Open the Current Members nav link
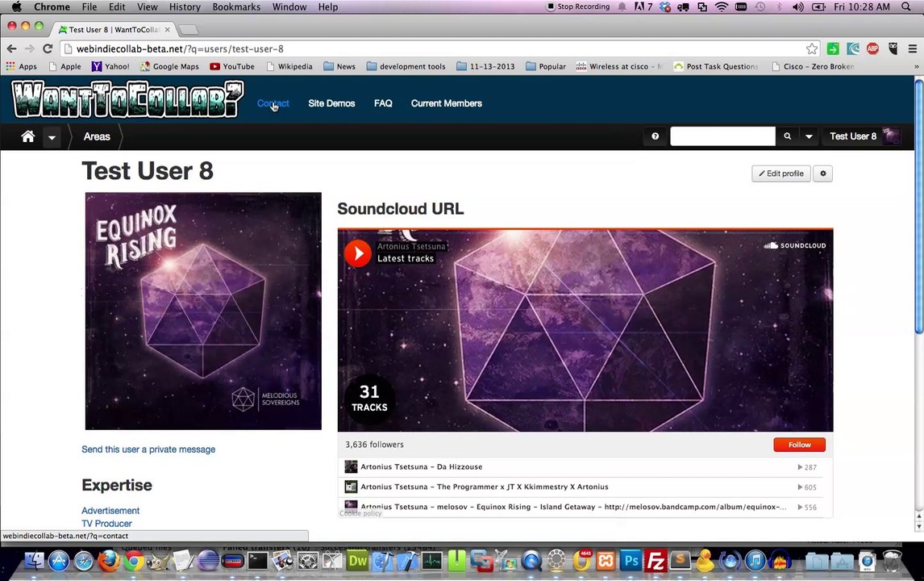The width and height of the screenshot is (924, 581). point(446,103)
